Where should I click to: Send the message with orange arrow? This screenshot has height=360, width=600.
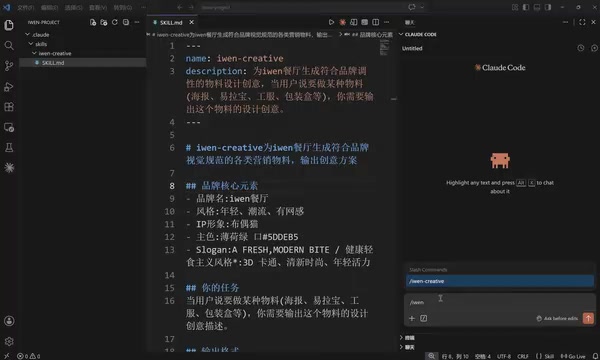[588, 318]
